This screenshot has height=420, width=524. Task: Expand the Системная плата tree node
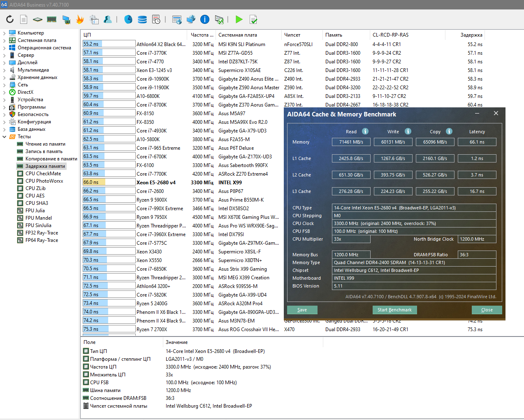4,40
